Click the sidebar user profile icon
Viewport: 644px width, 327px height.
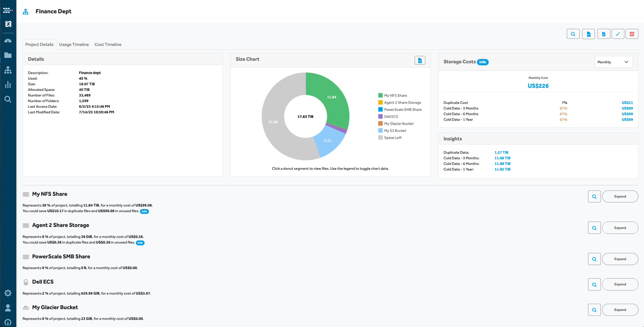8,308
